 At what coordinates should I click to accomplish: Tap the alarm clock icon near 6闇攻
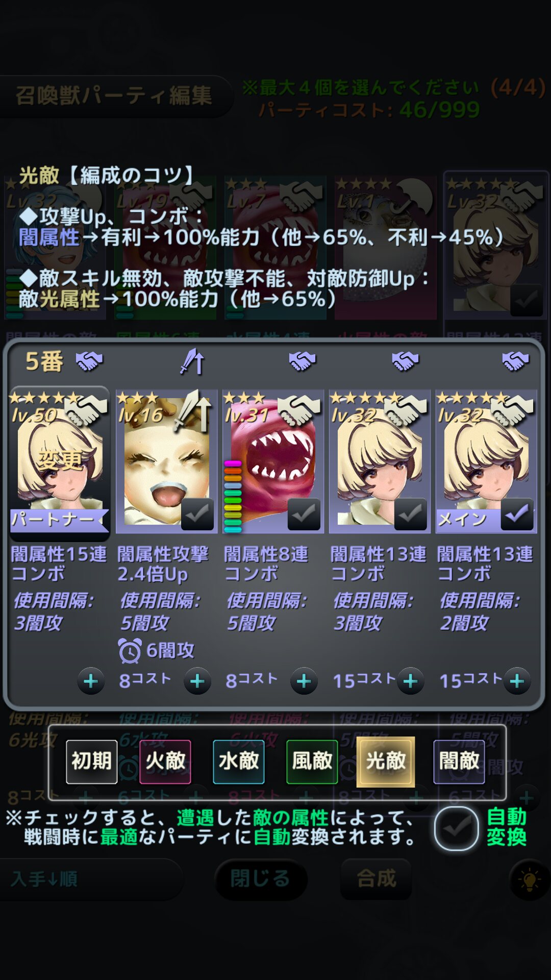coord(130,651)
